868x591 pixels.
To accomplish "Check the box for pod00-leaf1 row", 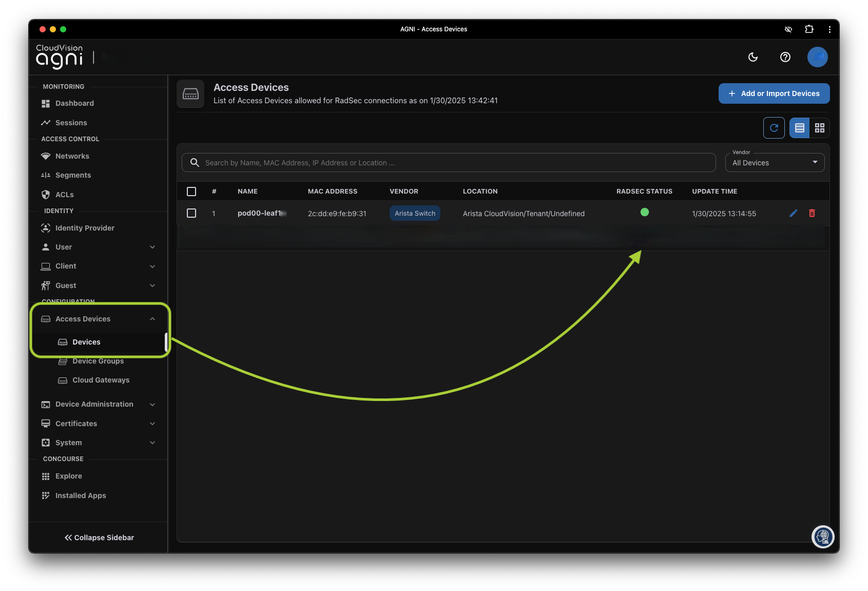I will tap(191, 213).
